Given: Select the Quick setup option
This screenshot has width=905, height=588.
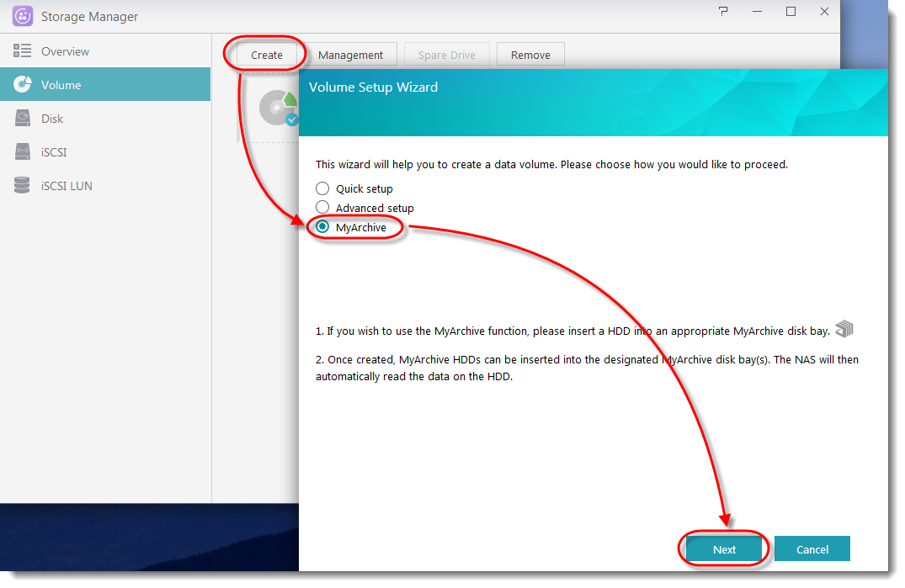Looking at the screenshot, I should pyautogui.click(x=322, y=188).
